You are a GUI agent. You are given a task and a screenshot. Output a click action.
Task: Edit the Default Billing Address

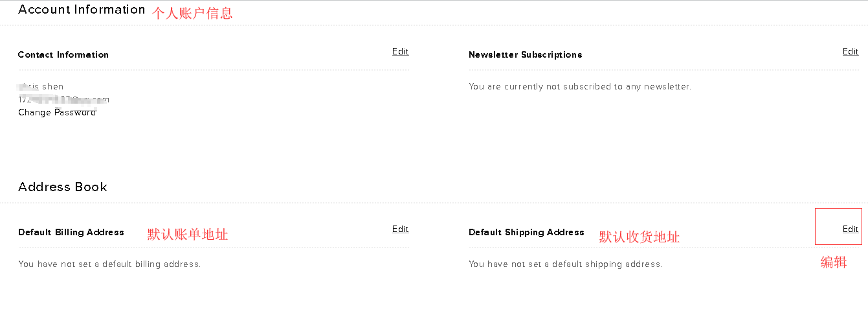point(400,229)
